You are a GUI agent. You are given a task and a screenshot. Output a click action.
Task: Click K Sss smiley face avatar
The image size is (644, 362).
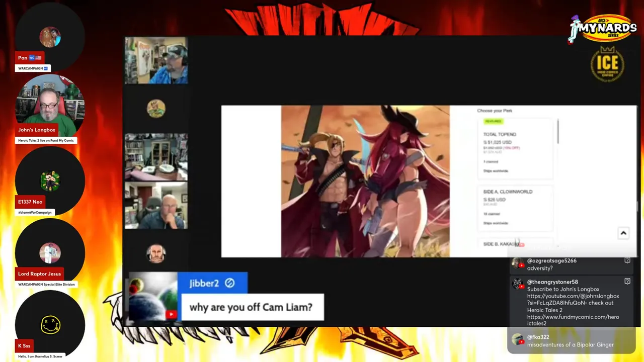50,325
